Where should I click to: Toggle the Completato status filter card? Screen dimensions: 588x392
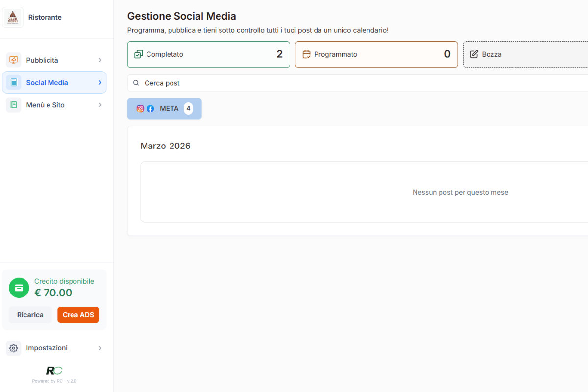208,54
